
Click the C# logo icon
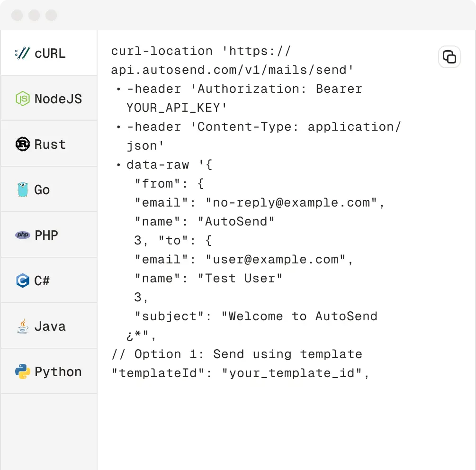pyautogui.click(x=23, y=280)
